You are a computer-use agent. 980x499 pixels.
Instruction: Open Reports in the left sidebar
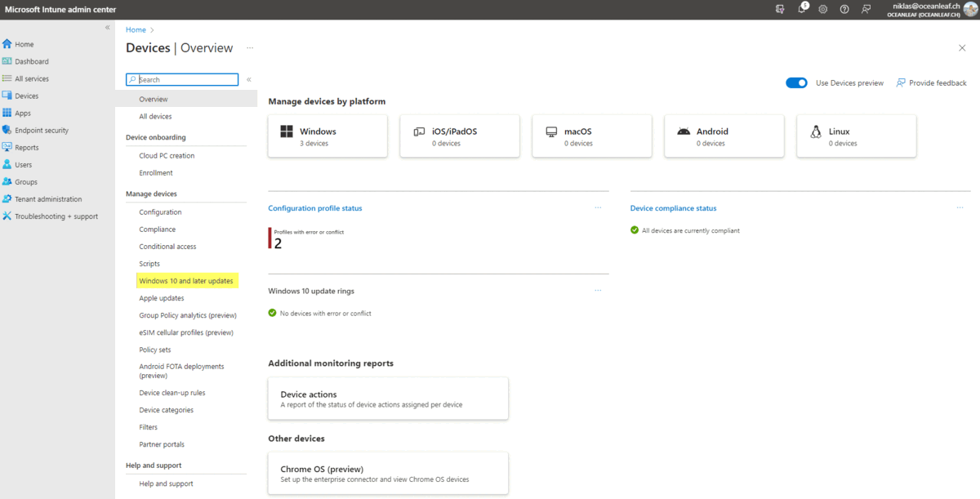point(26,147)
